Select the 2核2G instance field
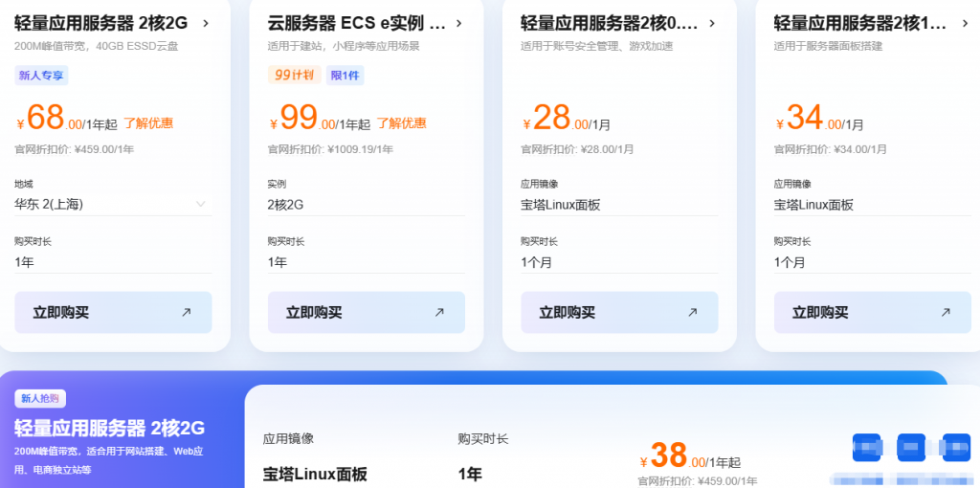Viewport: 980px width, 488px height. (x=367, y=205)
